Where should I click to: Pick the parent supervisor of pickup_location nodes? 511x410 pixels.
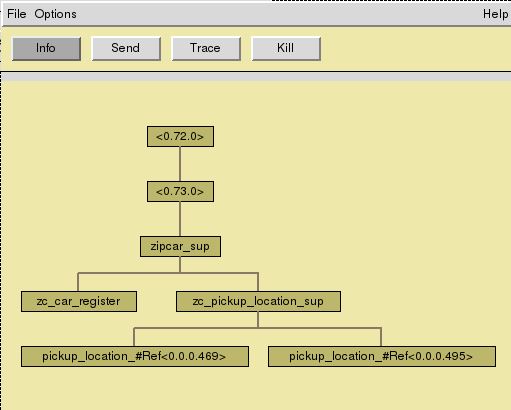click(258, 301)
